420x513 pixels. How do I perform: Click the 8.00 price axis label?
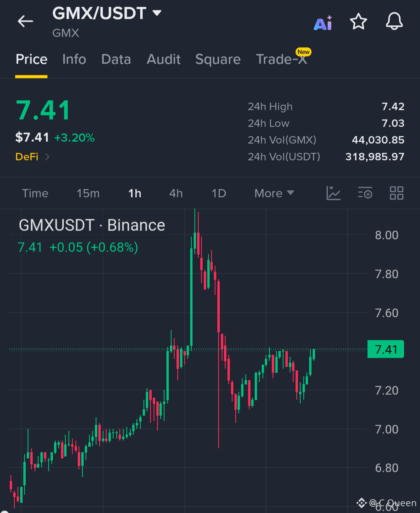coord(387,235)
